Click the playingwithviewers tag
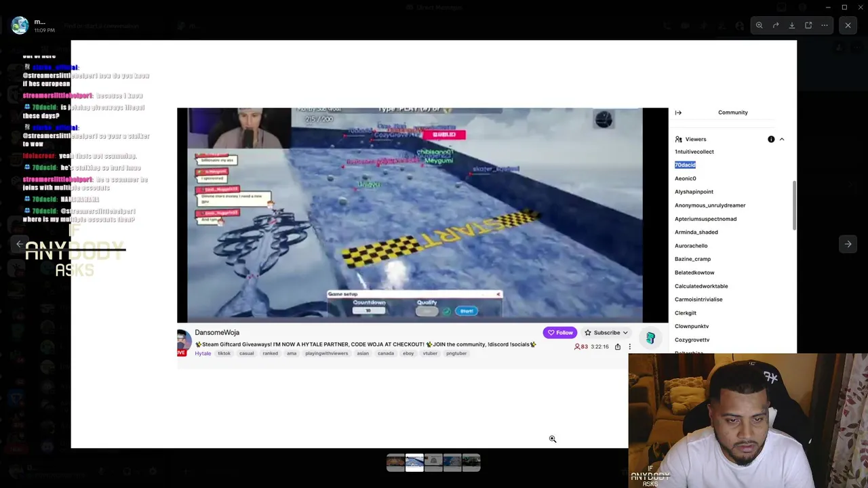Viewport: 868px width, 488px height. point(326,353)
